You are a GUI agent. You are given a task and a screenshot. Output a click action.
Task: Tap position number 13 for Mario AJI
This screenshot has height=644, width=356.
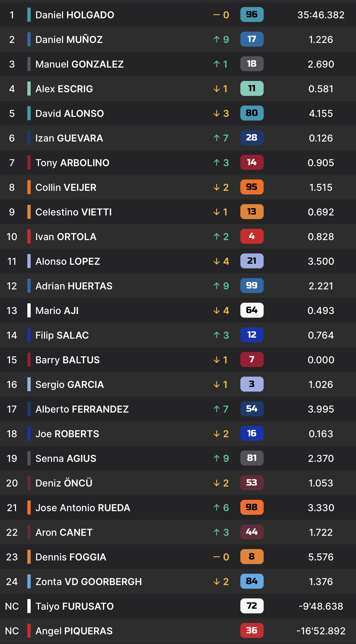(x=12, y=311)
